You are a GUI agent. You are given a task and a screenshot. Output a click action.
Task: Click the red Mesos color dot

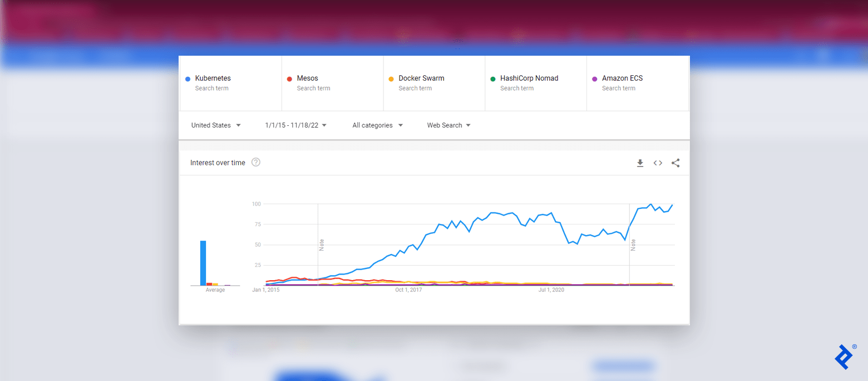pyautogui.click(x=289, y=79)
